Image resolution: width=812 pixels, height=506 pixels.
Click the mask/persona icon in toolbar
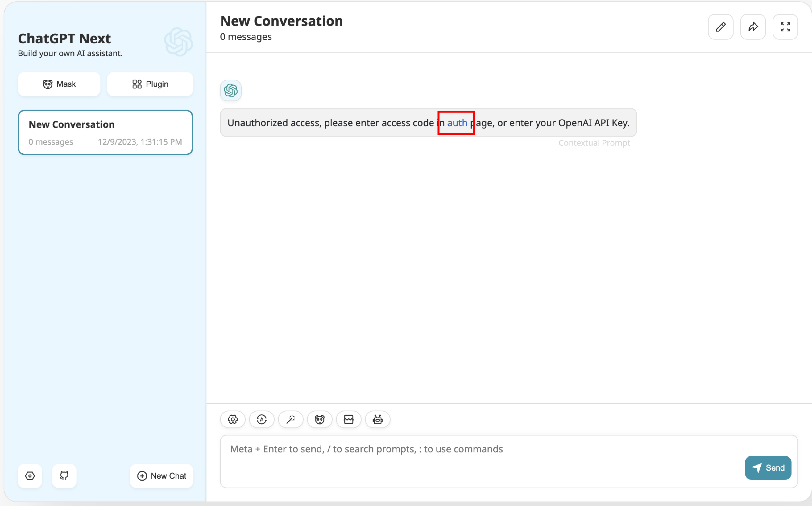tap(320, 419)
